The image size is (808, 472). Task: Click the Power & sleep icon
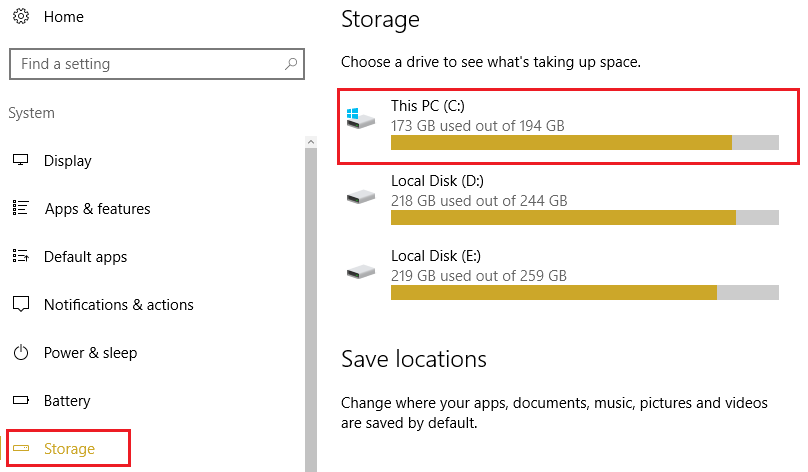[x=20, y=353]
